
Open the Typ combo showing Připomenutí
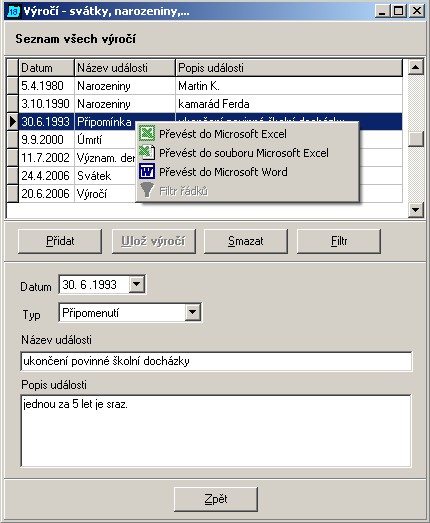pos(130,313)
